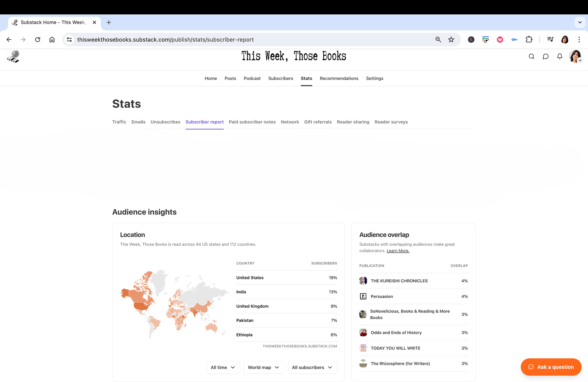Select the Stats nav item
This screenshot has height=382, width=588.
[306, 78]
